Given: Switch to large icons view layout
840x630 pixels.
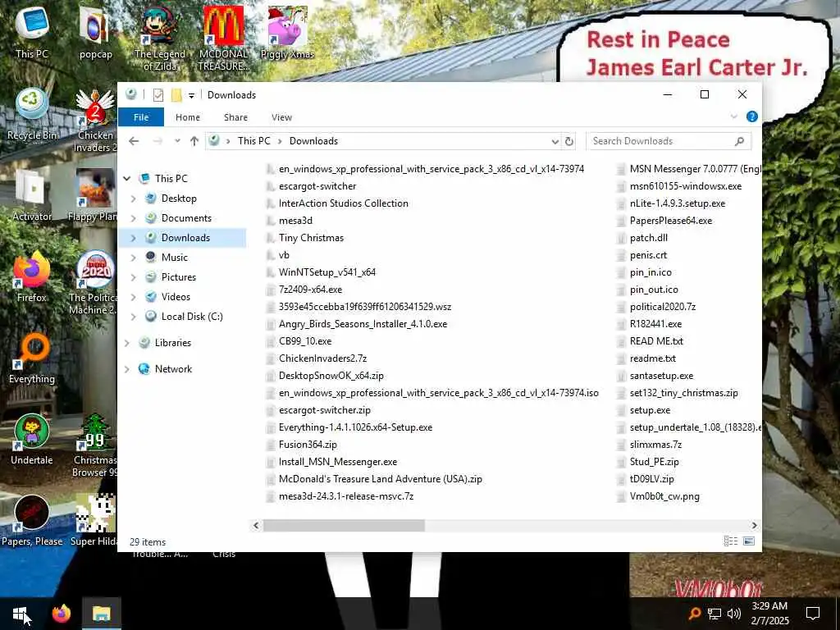Looking at the screenshot, I should click(x=749, y=541).
